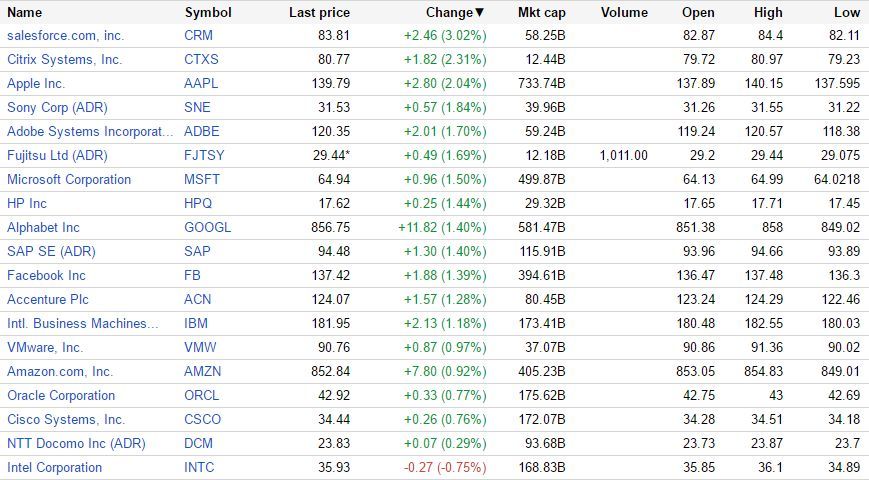Click the Fujitsu Ltd volume cell

coord(624,155)
